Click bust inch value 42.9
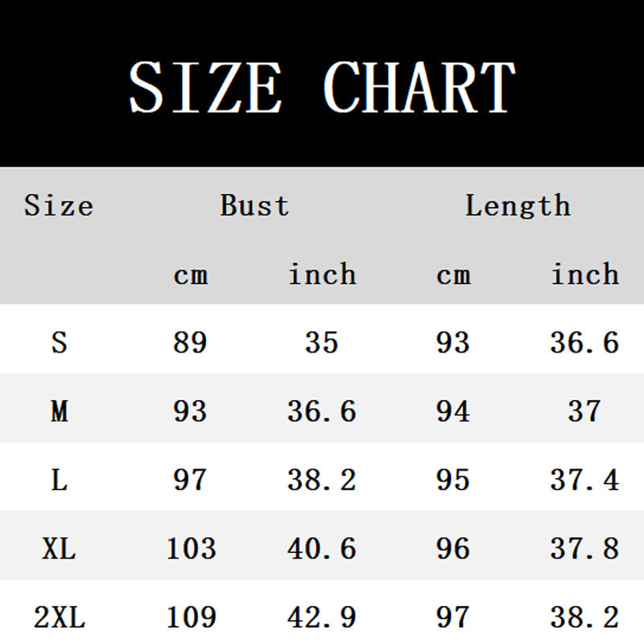 tap(321, 618)
